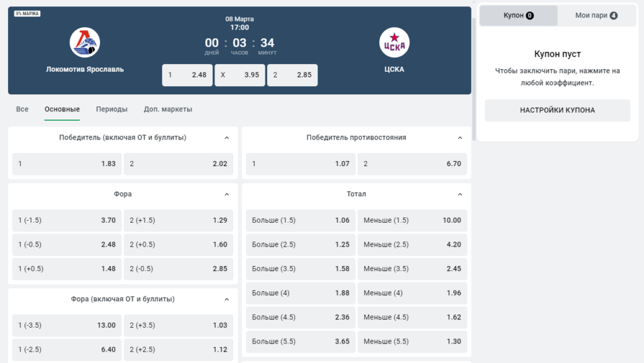Bet Больше (4) at 1.88
This screenshot has width=644, height=363.
point(301,293)
